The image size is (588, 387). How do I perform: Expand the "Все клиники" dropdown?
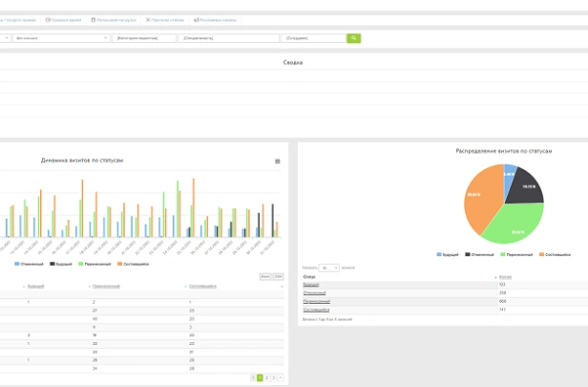[x=61, y=38]
